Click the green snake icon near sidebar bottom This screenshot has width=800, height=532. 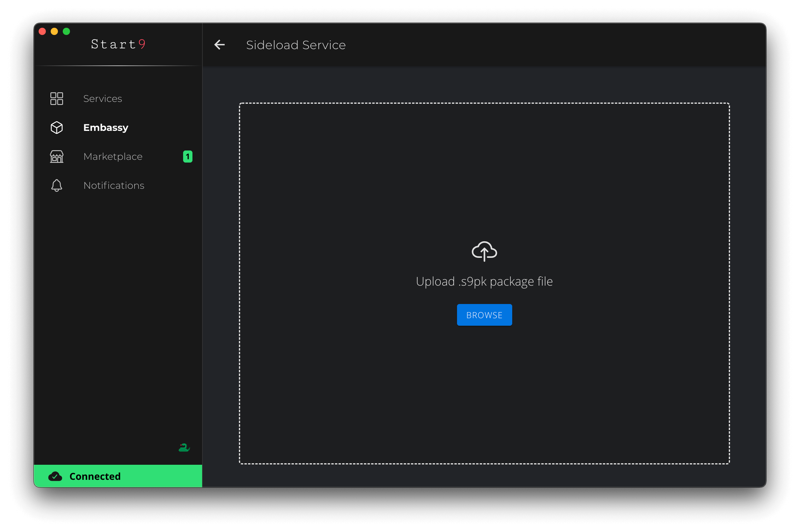(x=184, y=447)
